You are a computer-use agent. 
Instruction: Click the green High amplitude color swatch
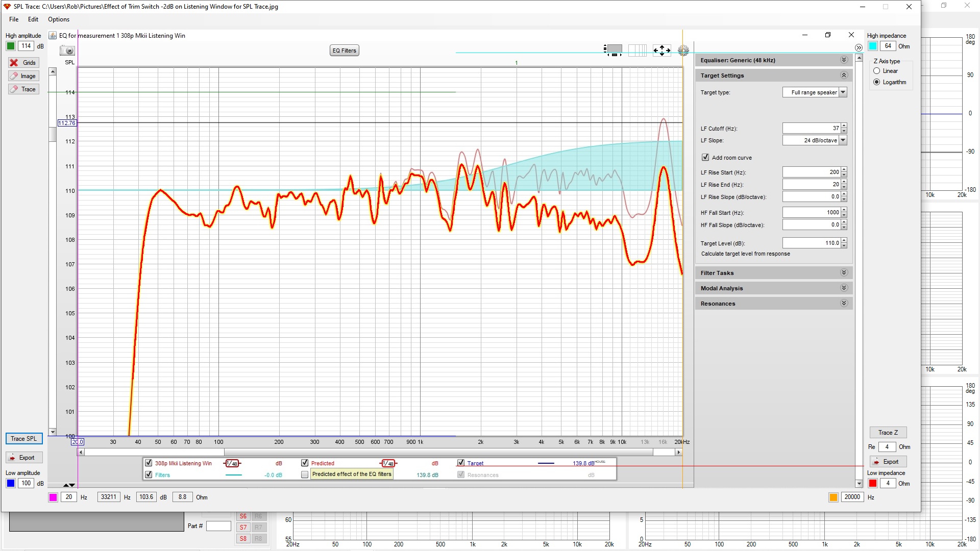tap(11, 46)
